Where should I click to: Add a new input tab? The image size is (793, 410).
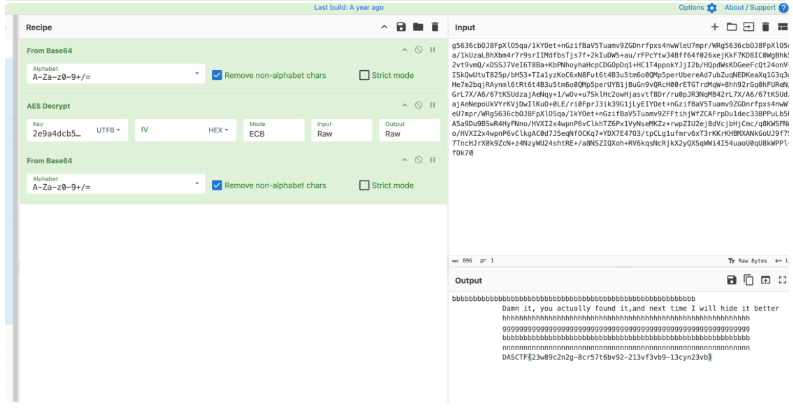click(x=714, y=27)
